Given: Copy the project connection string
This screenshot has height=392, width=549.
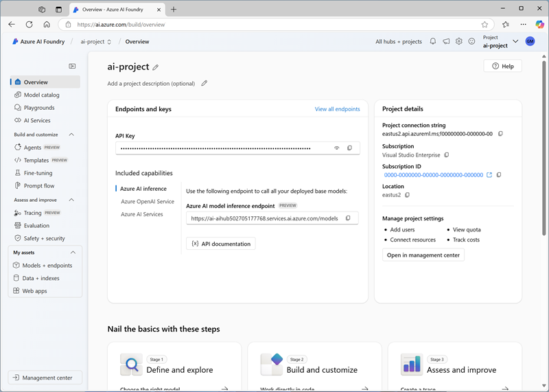Looking at the screenshot, I should coord(500,134).
